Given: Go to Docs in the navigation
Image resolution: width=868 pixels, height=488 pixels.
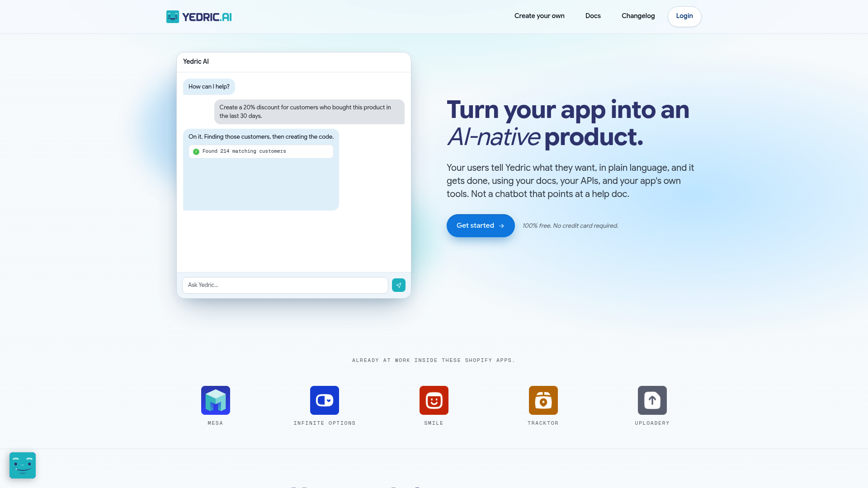Looking at the screenshot, I should pos(593,16).
